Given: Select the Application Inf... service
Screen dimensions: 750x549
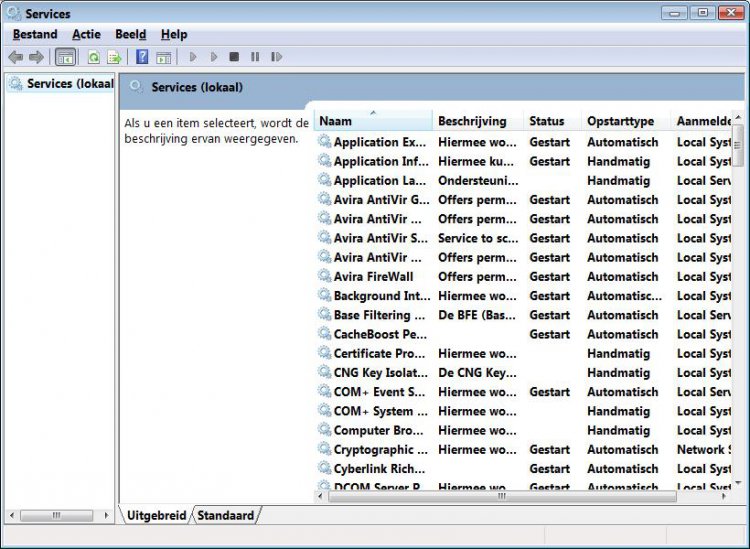Looking at the screenshot, I should pos(381,162).
